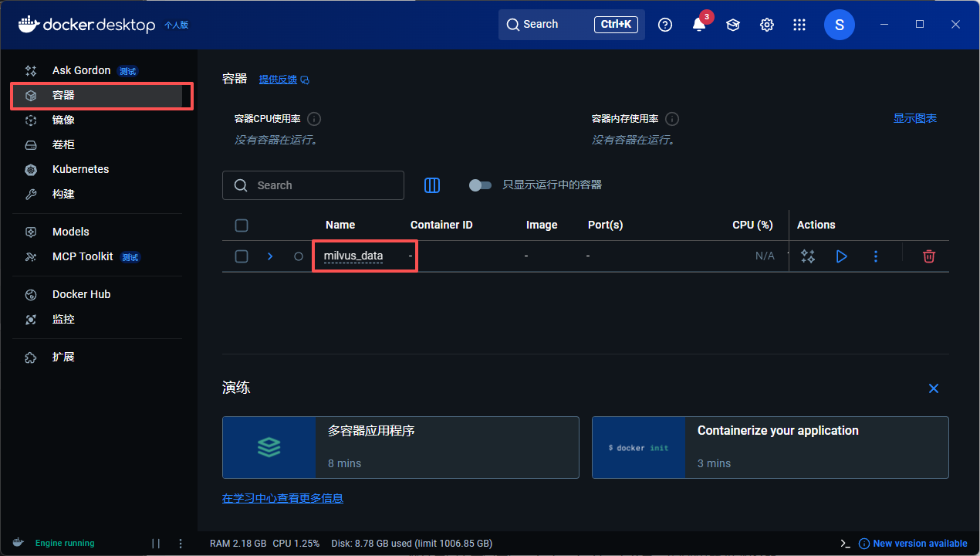Click the Disk usage status text
The image size is (980, 556).
pyautogui.click(x=411, y=544)
